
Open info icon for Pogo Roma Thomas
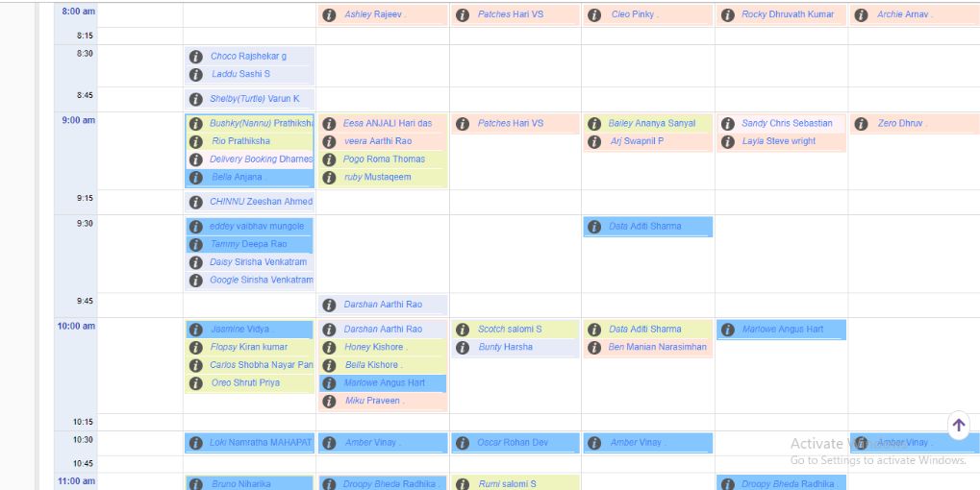(329, 159)
